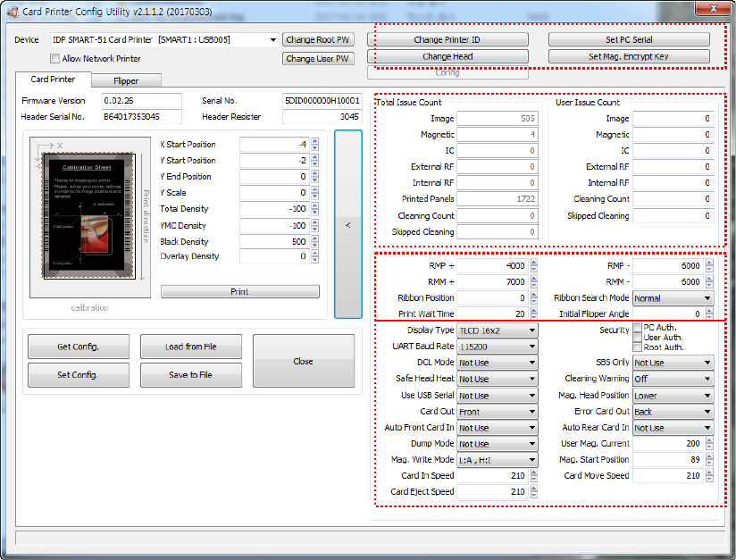Toggle the Root Auth. security checkbox
The height and width of the screenshot is (560, 736).
coord(637,347)
